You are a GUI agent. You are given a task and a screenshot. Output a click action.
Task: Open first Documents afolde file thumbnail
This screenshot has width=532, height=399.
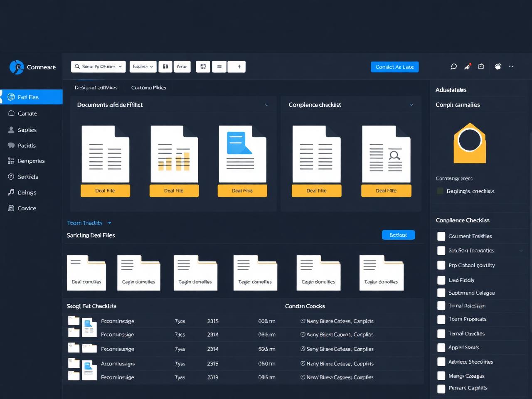(105, 154)
